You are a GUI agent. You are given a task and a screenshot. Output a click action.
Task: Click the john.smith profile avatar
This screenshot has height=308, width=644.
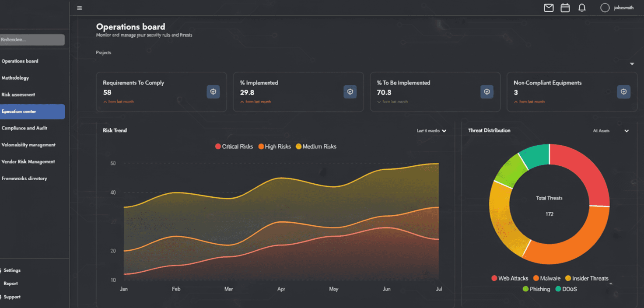pyautogui.click(x=605, y=7)
